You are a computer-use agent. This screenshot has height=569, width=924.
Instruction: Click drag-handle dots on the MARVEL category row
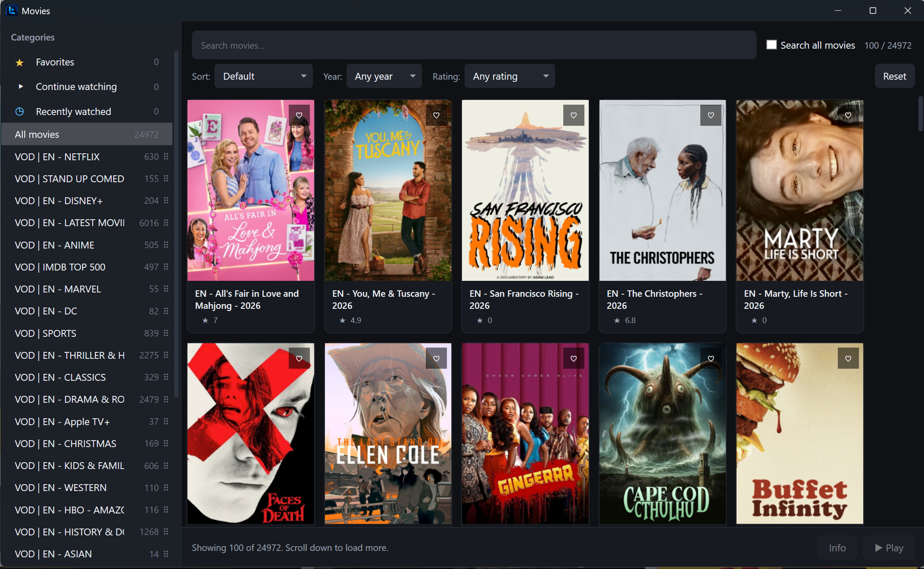click(x=166, y=289)
